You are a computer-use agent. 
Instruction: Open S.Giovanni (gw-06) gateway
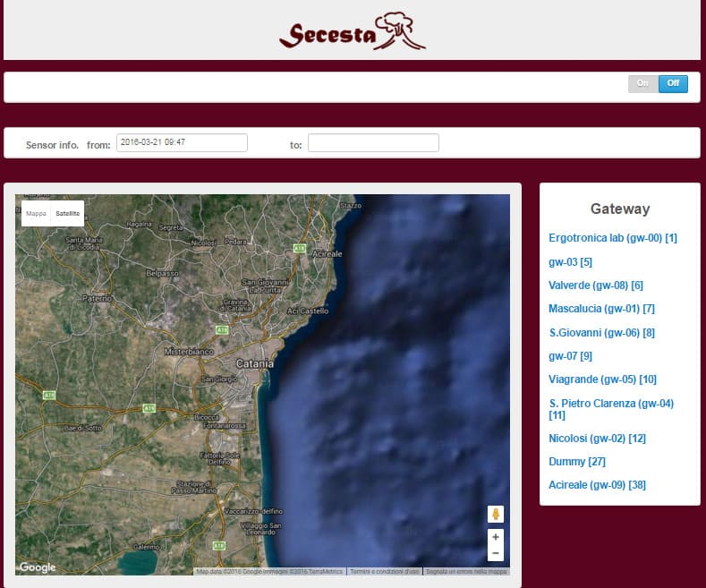click(601, 333)
